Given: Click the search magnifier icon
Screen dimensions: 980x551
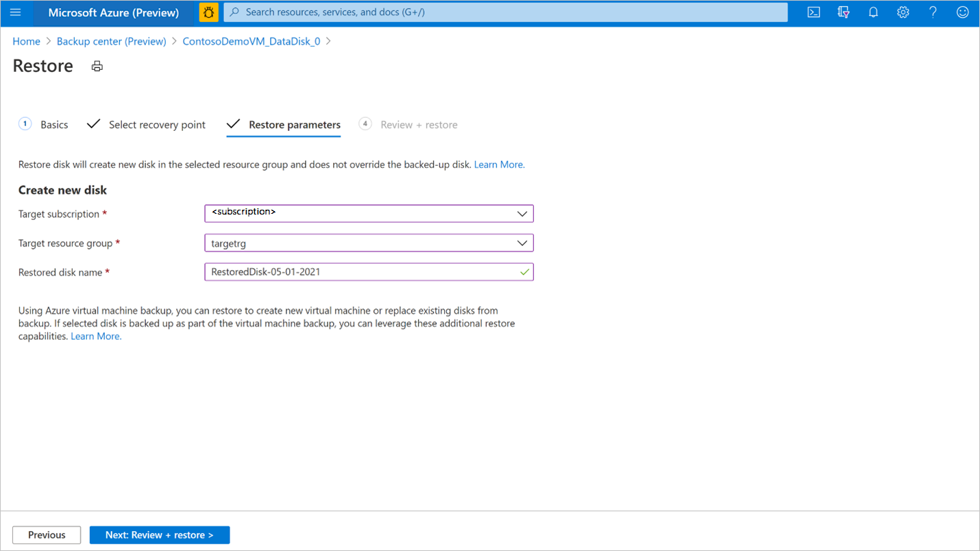Looking at the screenshot, I should pyautogui.click(x=234, y=12).
